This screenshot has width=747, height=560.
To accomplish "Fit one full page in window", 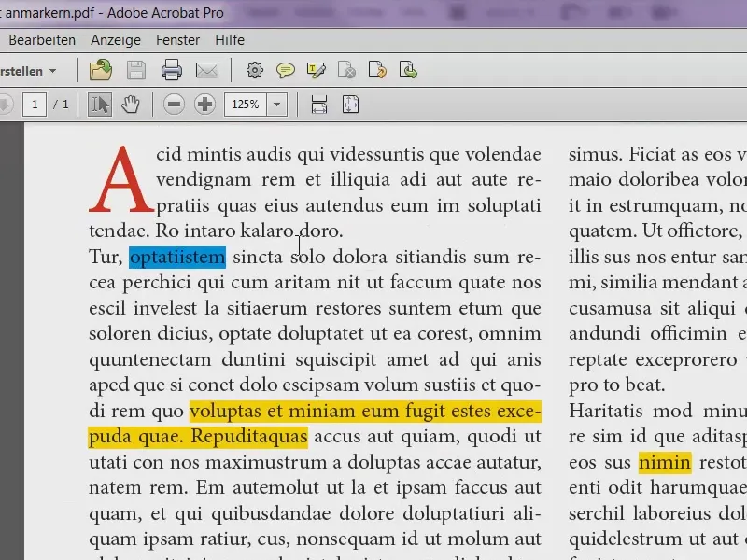I will [351, 105].
